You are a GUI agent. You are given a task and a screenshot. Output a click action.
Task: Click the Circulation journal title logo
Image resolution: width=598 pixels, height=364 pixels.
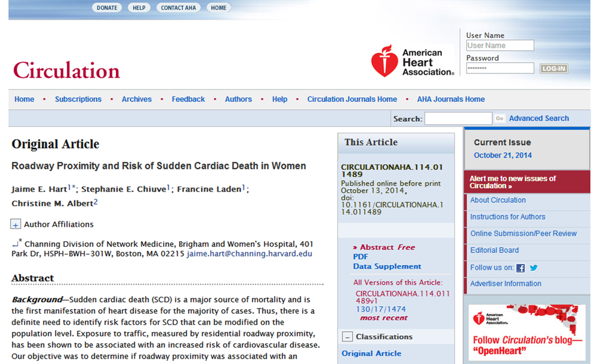66,70
